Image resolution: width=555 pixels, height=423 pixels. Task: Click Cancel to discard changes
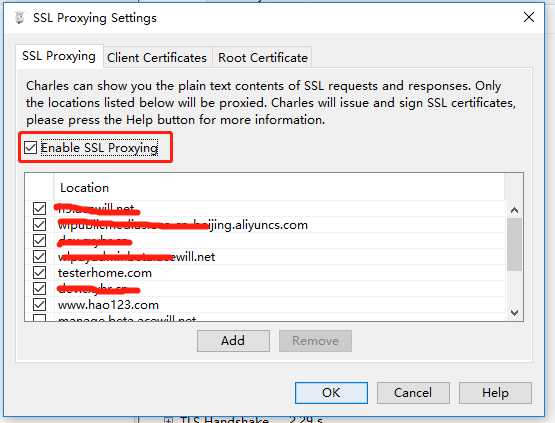[413, 393]
